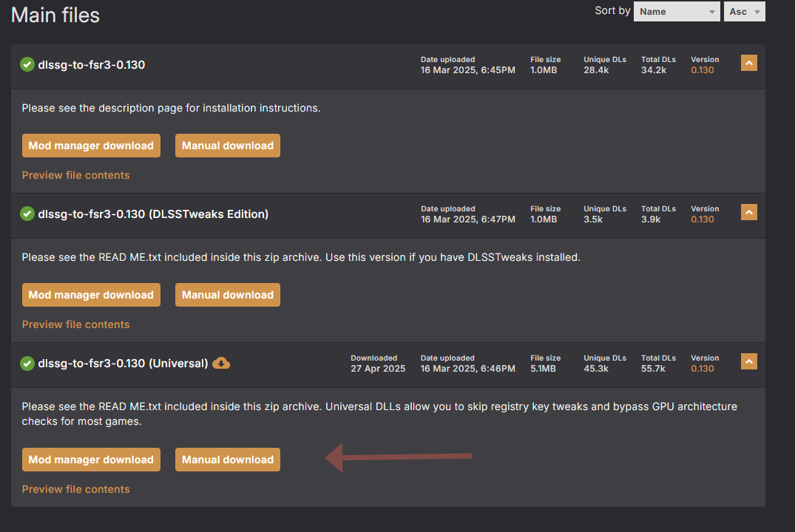Click version 0.130 in DLSSTweaks Edition row
Viewport: 795px width, 532px height.
click(703, 219)
